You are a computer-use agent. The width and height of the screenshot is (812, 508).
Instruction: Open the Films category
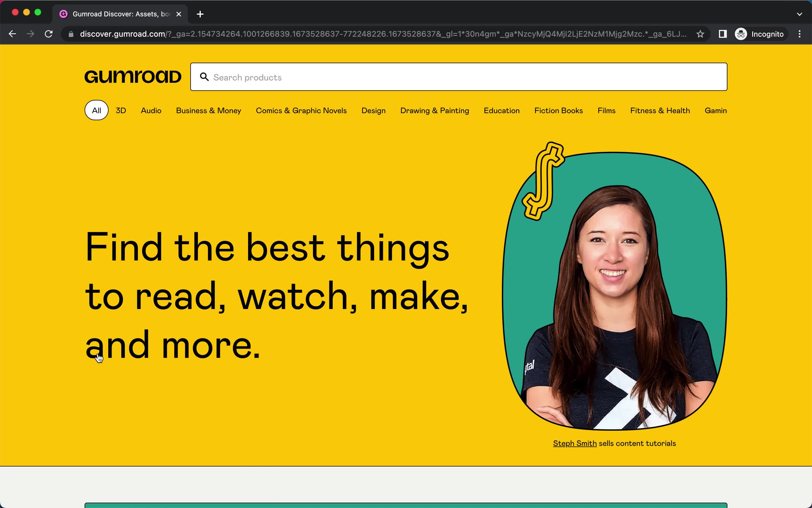[x=606, y=111]
